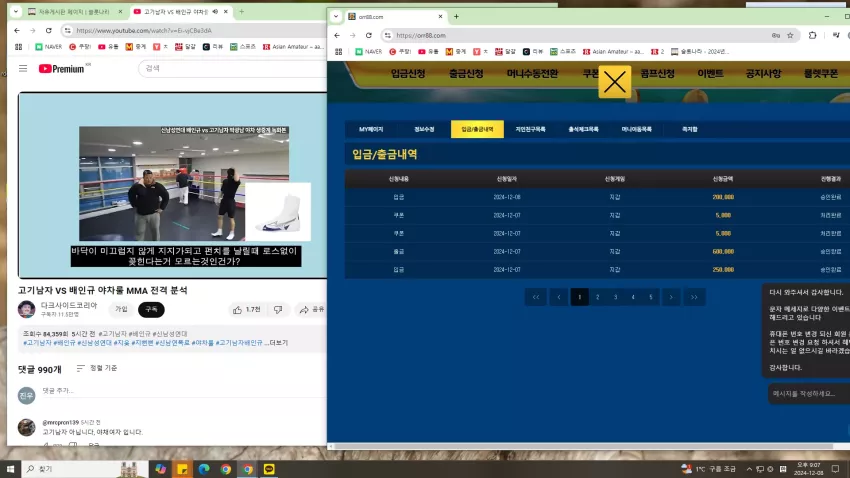Open NAVER bookmark in YouTube window
Screen dimensions: 850x478
[x=48, y=47]
